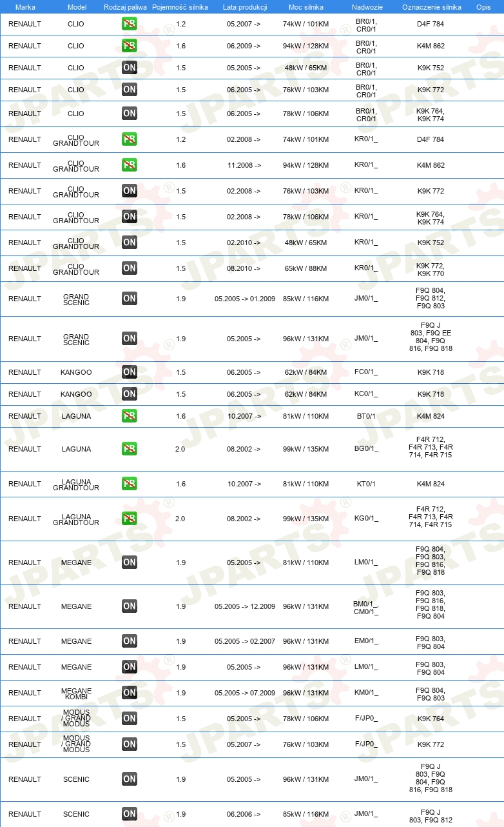504x827 pixels.
Task: Click the body code KM0/1_ cell
Action: [x=366, y=693]
